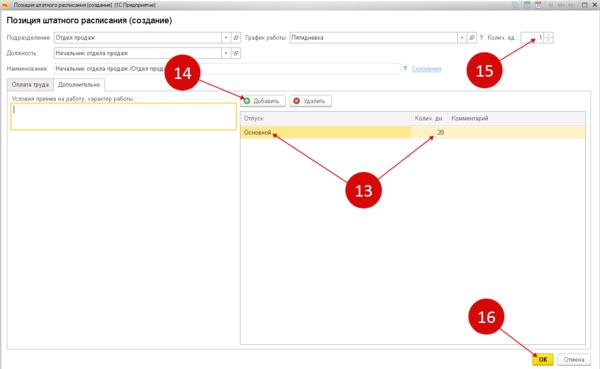Click in the Колич. ед. number field

(x=532, y=38)
